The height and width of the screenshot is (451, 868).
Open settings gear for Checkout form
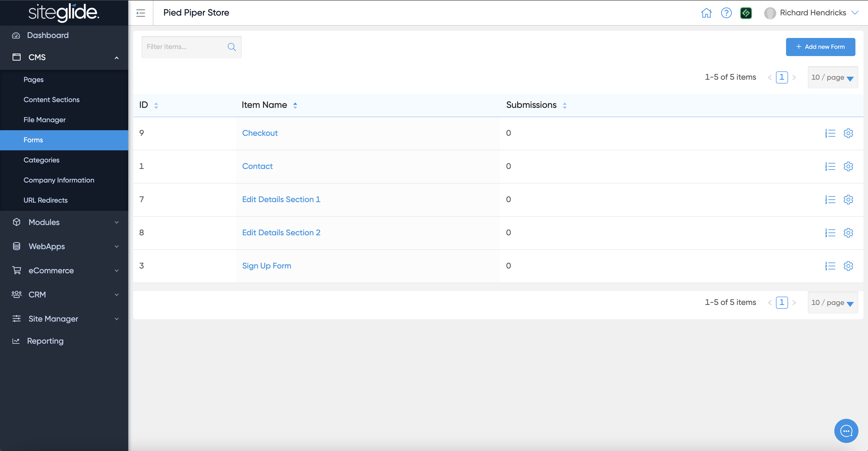(x=848, y=133)
